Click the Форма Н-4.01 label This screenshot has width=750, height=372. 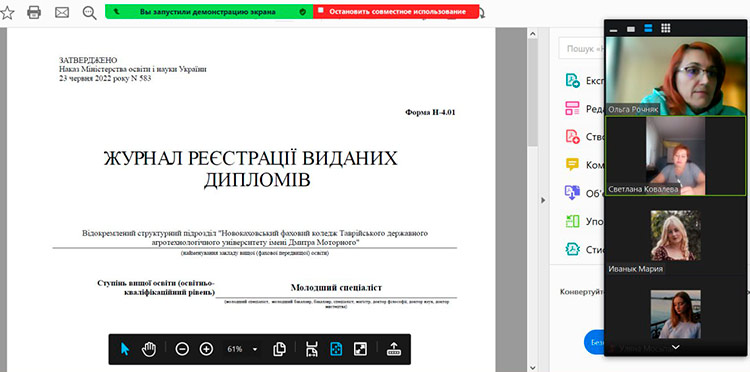(430, 113)
